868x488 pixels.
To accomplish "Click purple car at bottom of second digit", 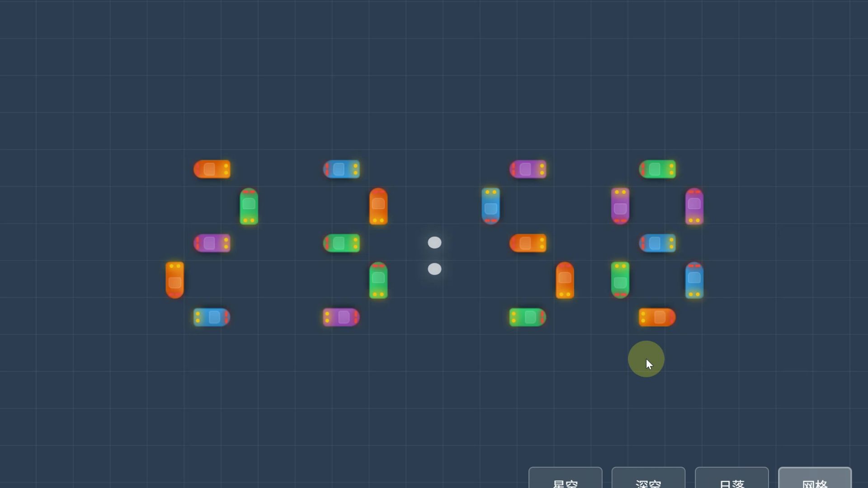I will 341,317.
